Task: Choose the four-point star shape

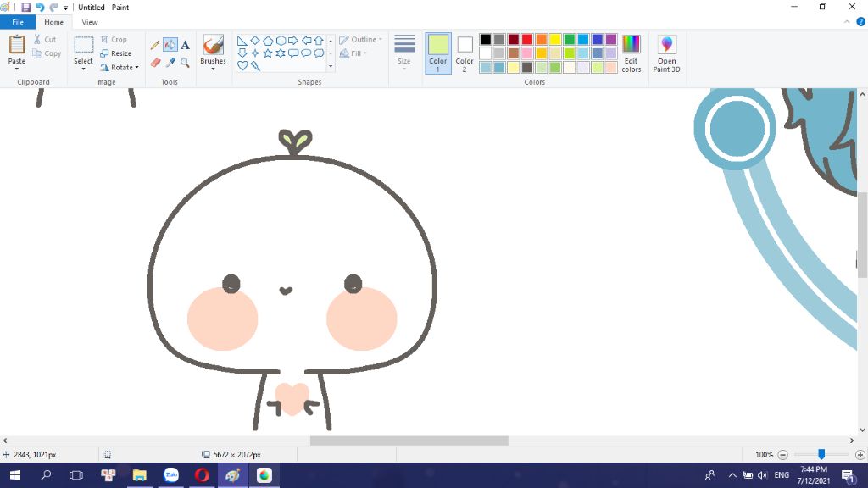Action: [254, 53]
